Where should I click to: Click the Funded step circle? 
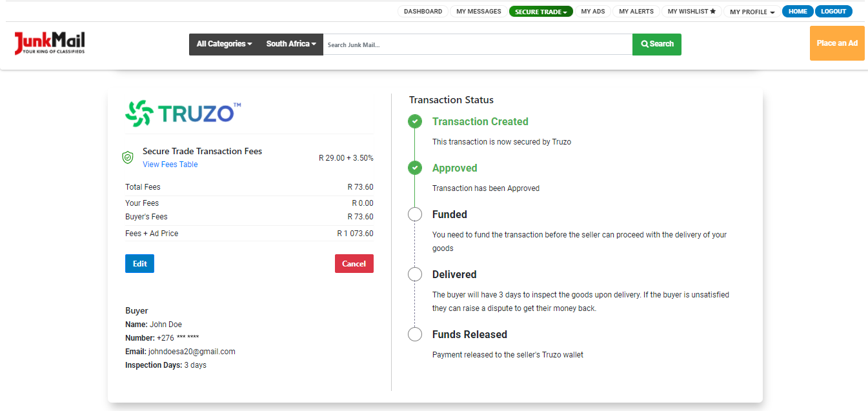point(415,214)
